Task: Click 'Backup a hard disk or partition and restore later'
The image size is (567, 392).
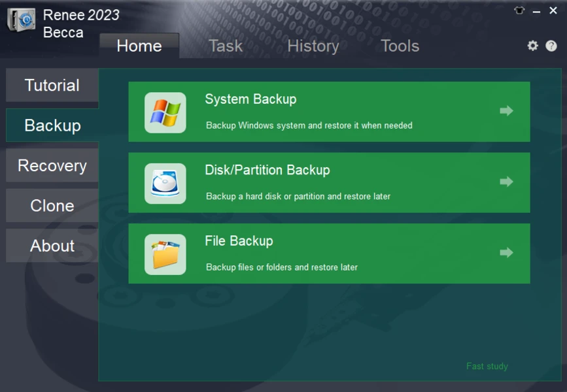Action: [298, 196]
